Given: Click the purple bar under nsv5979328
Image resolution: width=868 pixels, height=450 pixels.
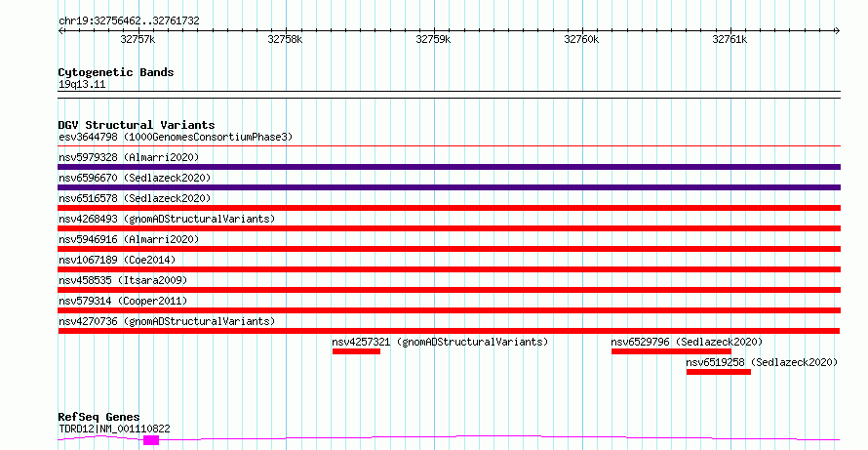Looking at the screenshot, I should point(449,167).
